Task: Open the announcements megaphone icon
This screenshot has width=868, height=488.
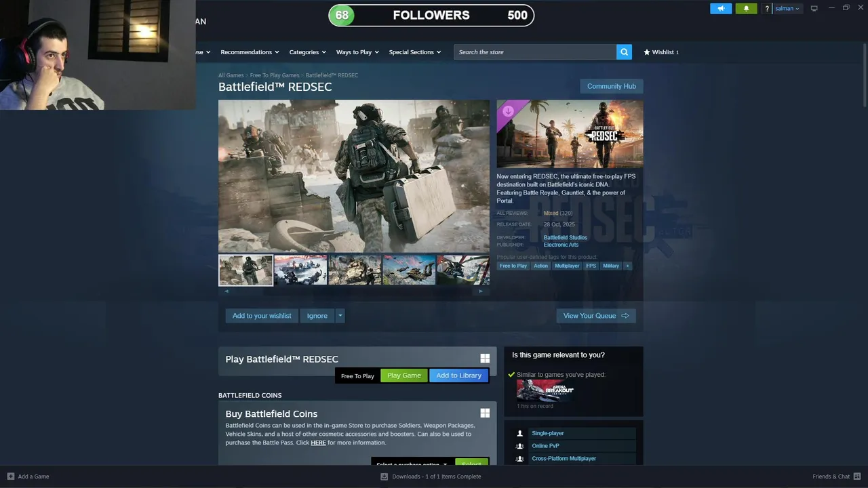Action: [721, 8]
